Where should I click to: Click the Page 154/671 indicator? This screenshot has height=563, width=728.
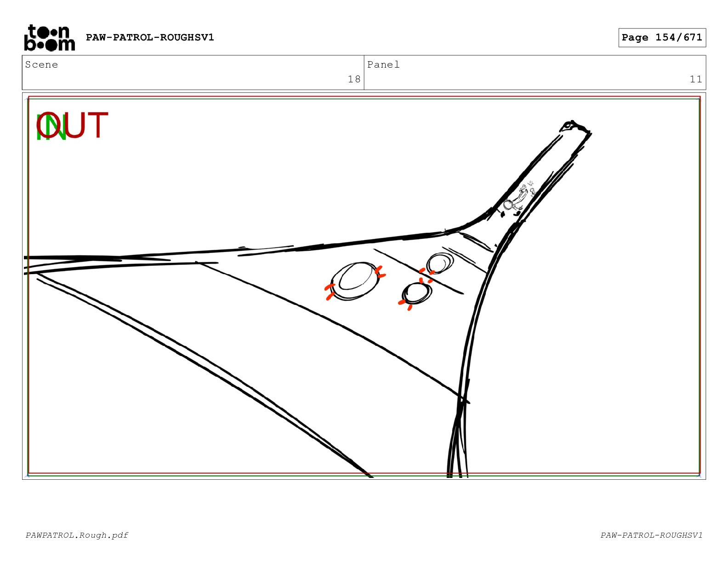pos(662,38)
